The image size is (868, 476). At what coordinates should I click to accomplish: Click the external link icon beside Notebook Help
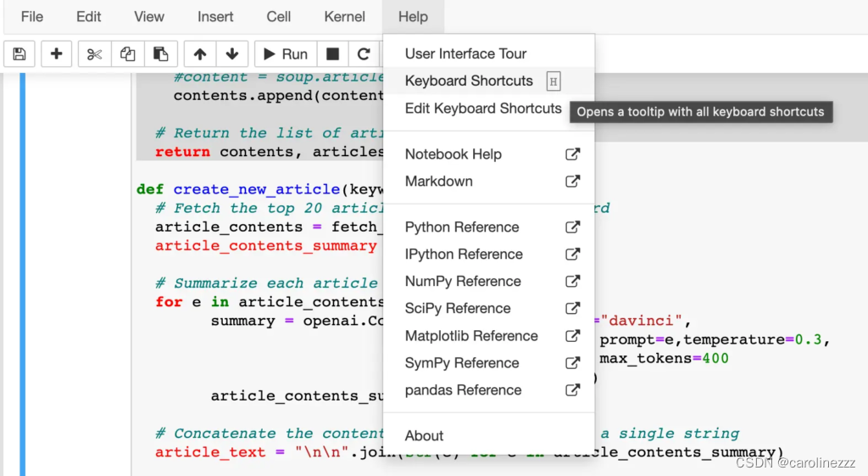[x=572, y=154]
